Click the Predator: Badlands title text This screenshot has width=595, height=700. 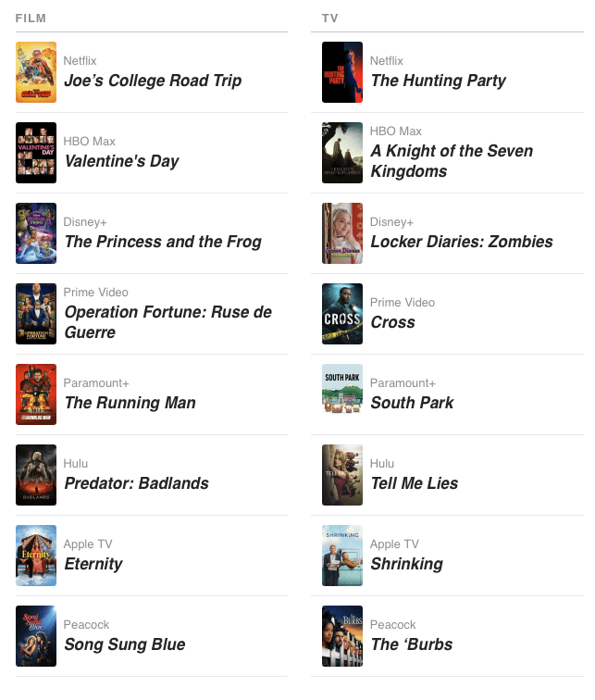136,483
